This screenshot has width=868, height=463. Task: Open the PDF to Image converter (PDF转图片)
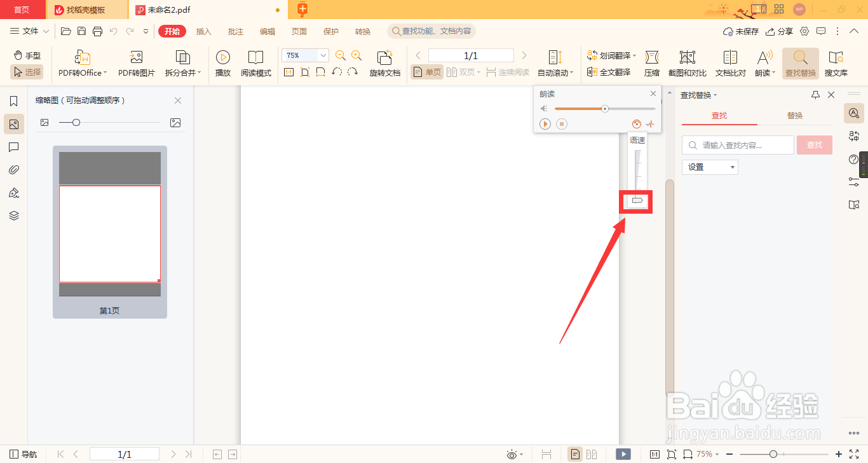point(137,64)
